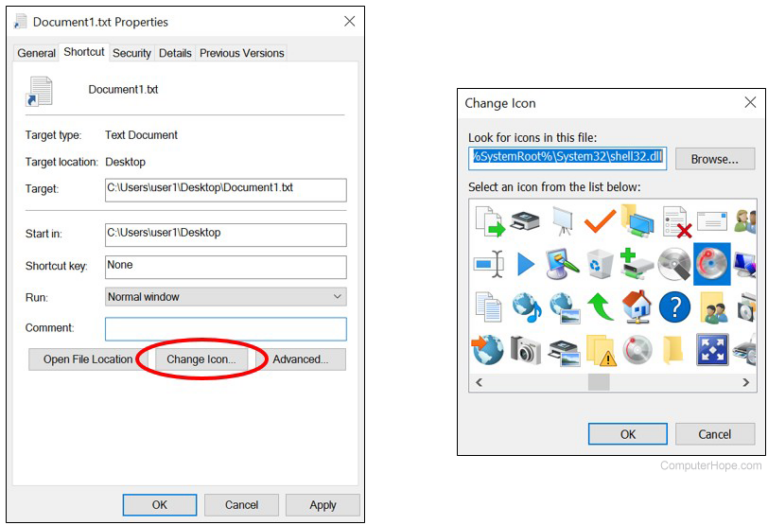Viewport: 768px width, 525px height.
Task: Pick the drive with green plus icon
Action: (637, 263)
